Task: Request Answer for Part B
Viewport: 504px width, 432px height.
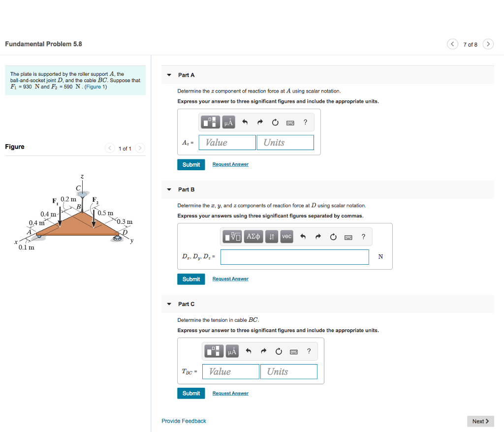Action: 230,278
